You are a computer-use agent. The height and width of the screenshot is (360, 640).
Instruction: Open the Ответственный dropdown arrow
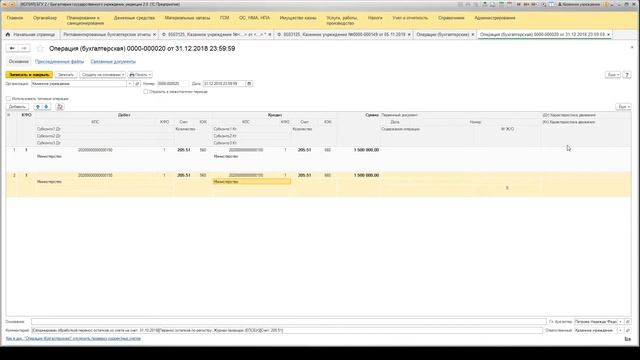point(620,330)
